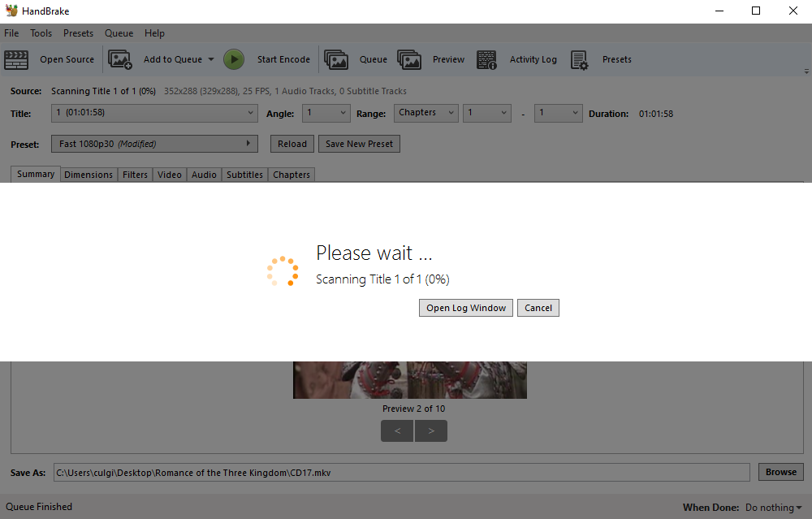Viewport: 812px width, 519px height.
Task: Switch to the Subtitles tab
Action: coord(244,175)
